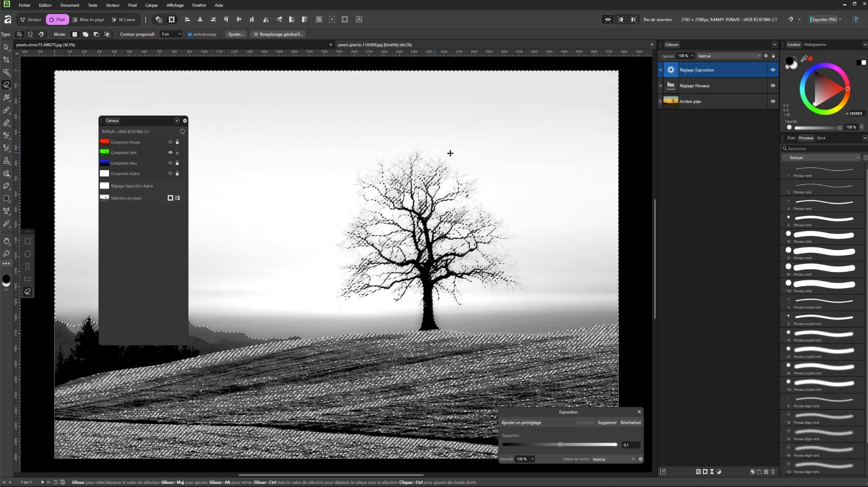The width and height of the screenshot is (868, 487).
Task: Toggle visibility of Composite Rouge channel
Action: (x=170, y=142)
